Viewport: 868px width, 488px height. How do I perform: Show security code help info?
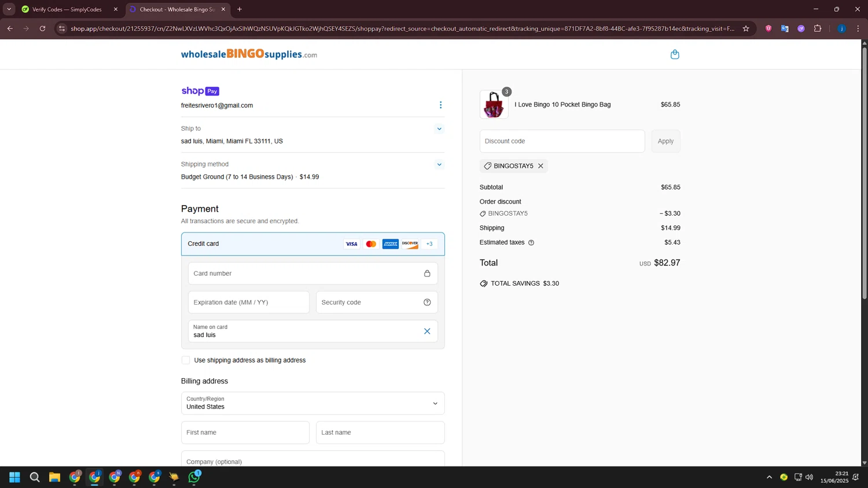(x=427, y=302)
